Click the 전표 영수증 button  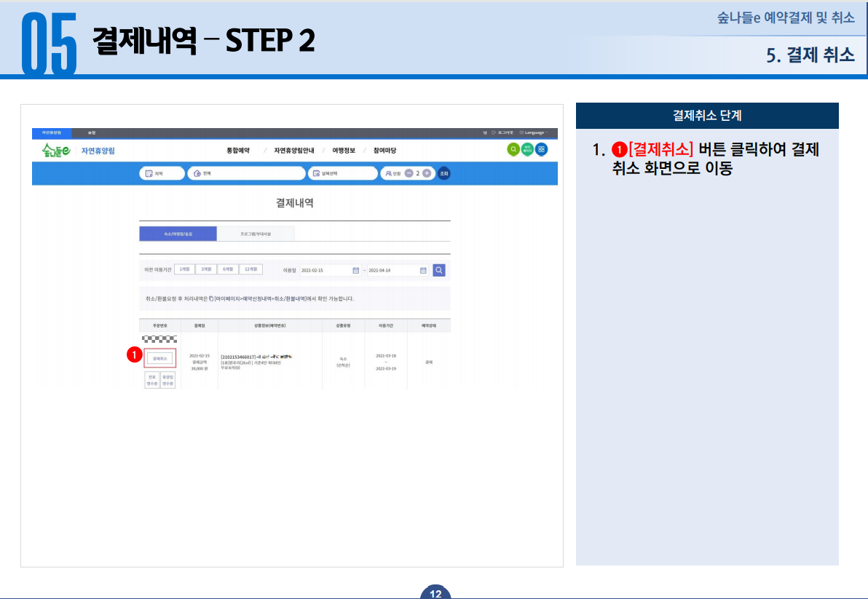pos(152,380)
